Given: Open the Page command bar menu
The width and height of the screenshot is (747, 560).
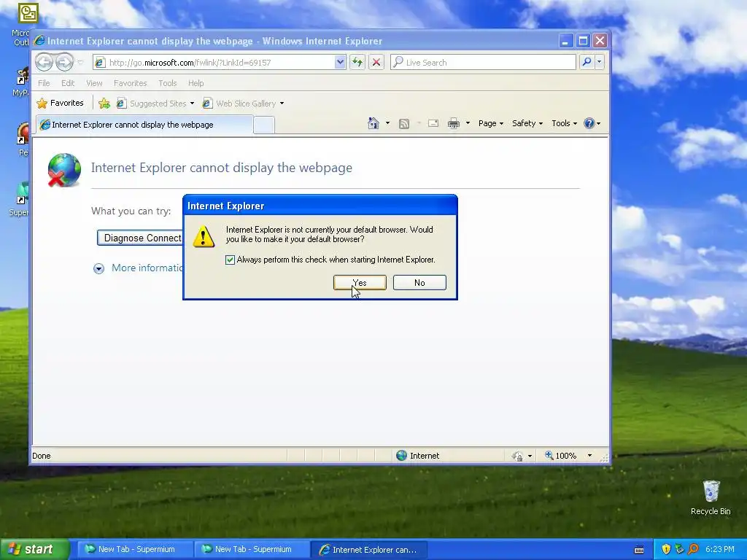Looking at the screenshot, I should [491, 123].
